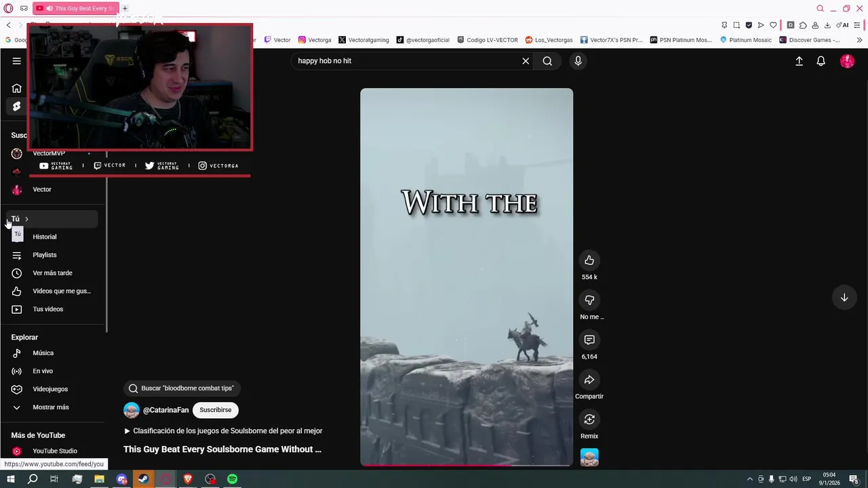Open the upload/create icon in the header
Viewport: 868px width, 488px height.
[799, 61]
